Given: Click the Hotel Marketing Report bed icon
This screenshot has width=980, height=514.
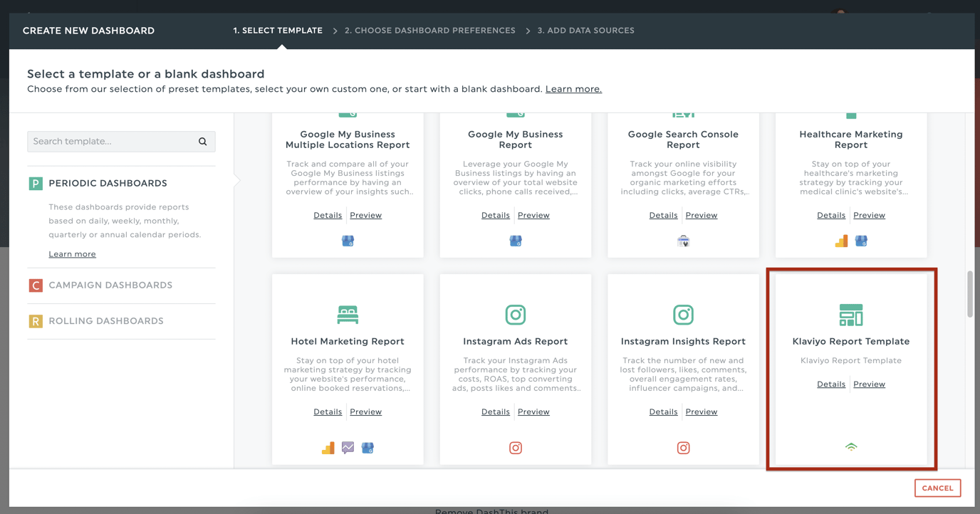Looking at the screenshot, I should click(x=348, y=314).
